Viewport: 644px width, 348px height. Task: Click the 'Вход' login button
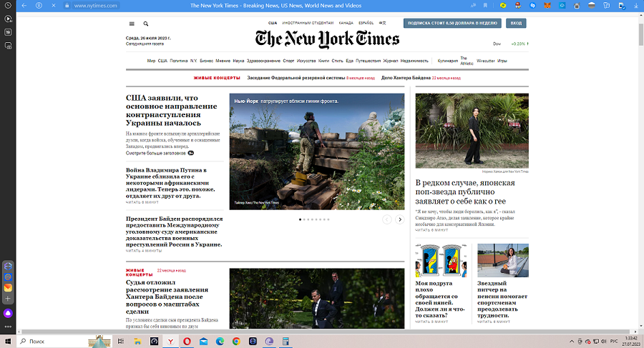point(516,24)
